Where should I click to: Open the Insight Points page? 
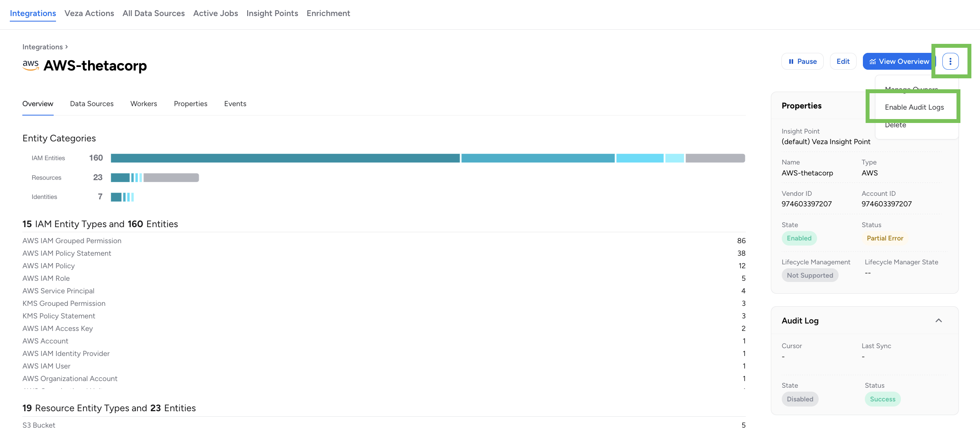point(272,13)
